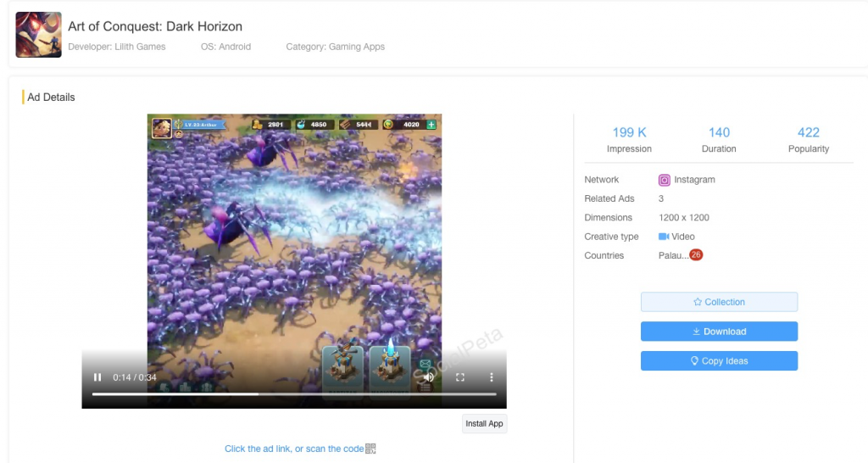The width and height of the screenshot is (868, 463).
Task: Seek on the video progress bar
Action: [x=294, y=394]
